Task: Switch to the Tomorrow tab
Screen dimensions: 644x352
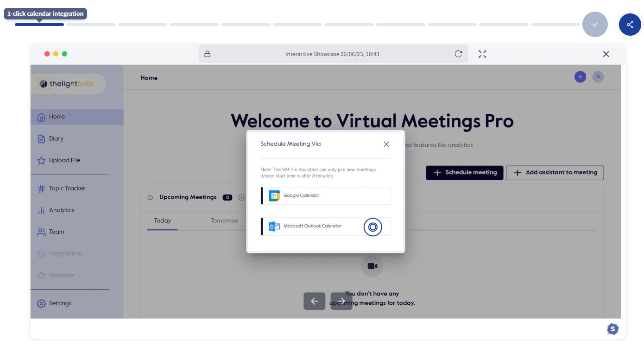Action: (224, 220)
